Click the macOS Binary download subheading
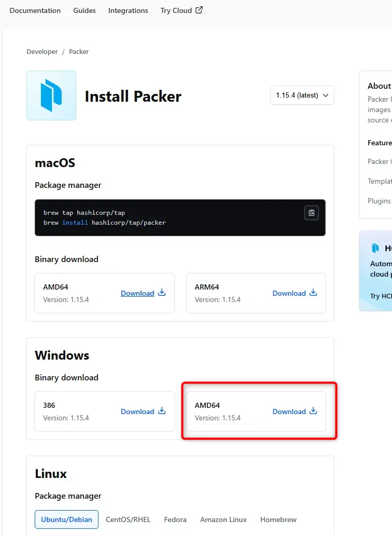392x535 pixels. tap(66, 259)
